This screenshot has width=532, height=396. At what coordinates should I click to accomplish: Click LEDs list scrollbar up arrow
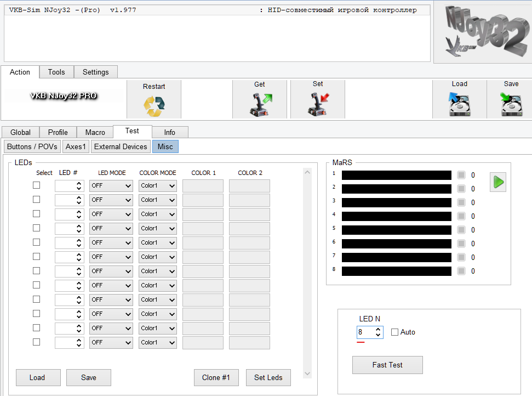tap(307, 172)
